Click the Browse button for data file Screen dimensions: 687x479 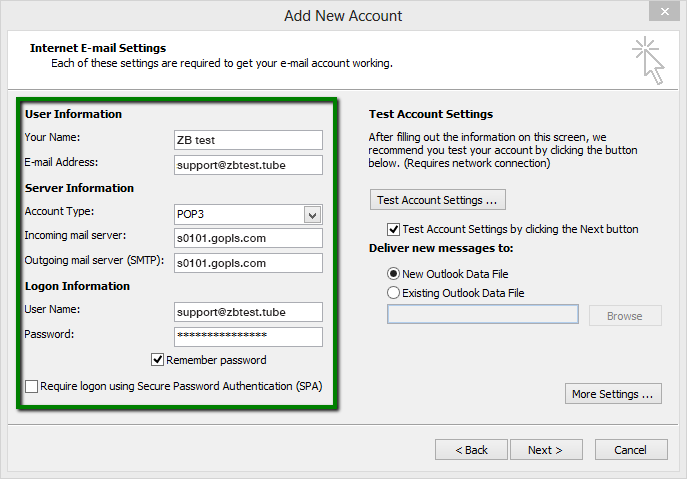pyautogui.click(x=624, y=316)
